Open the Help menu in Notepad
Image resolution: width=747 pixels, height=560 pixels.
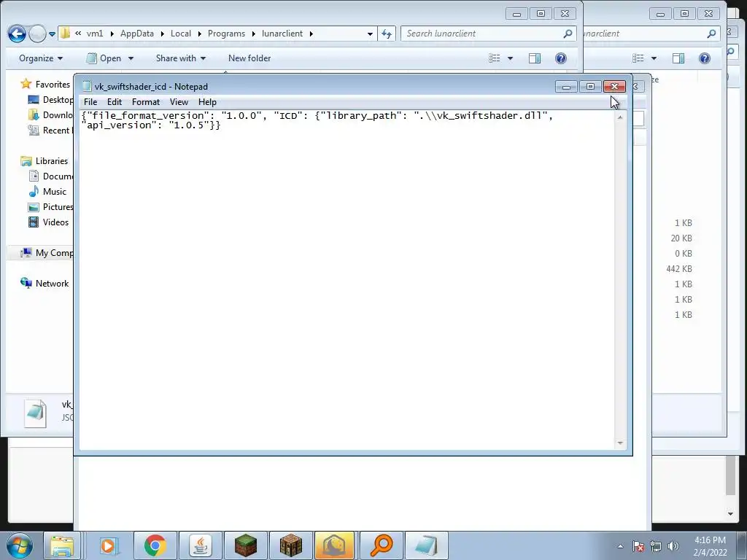coord(207,102)
